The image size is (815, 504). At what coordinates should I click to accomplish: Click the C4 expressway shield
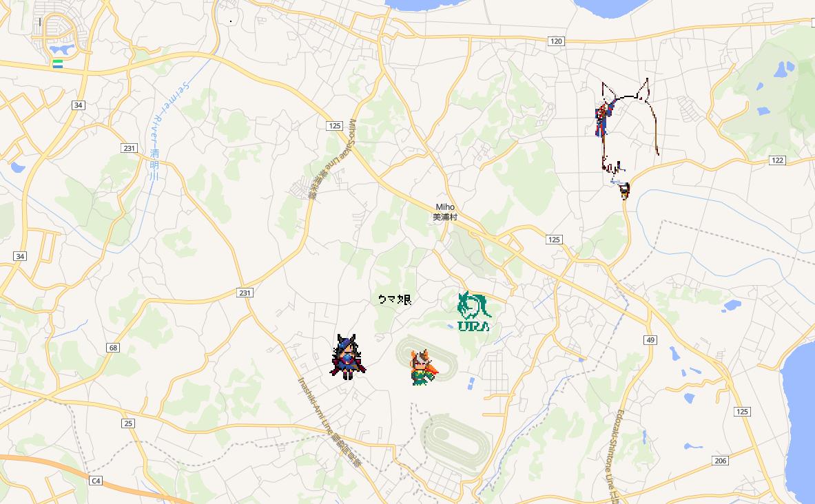(96, 481)
